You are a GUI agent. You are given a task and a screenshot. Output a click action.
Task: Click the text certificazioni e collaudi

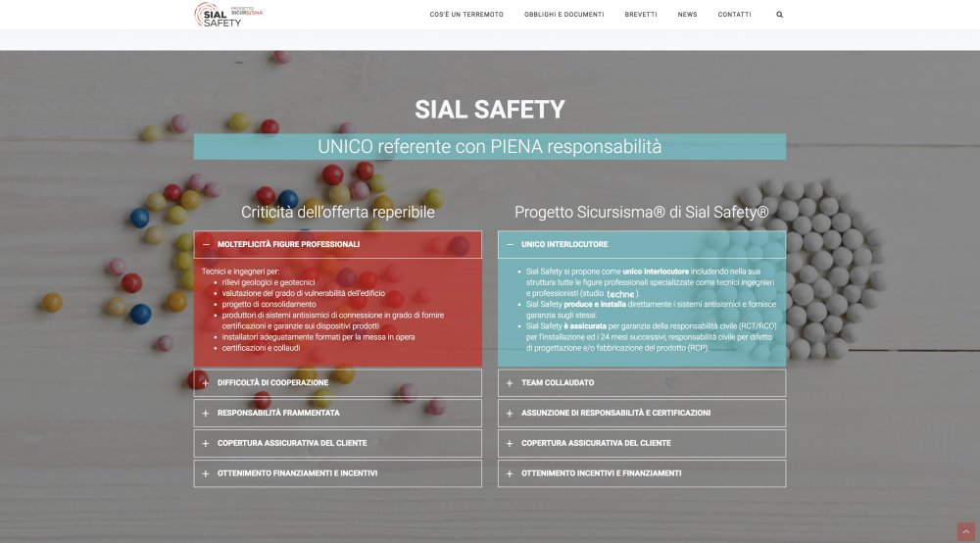point(261,348)
